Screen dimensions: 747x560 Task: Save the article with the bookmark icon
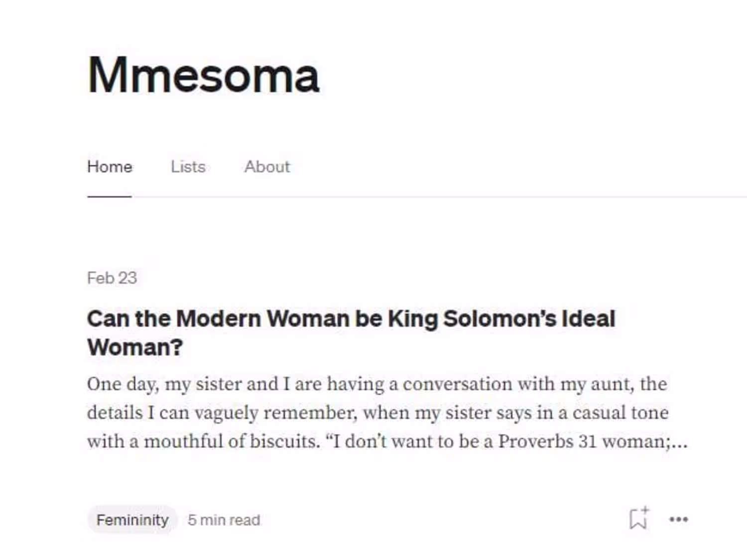click(638, 519)
